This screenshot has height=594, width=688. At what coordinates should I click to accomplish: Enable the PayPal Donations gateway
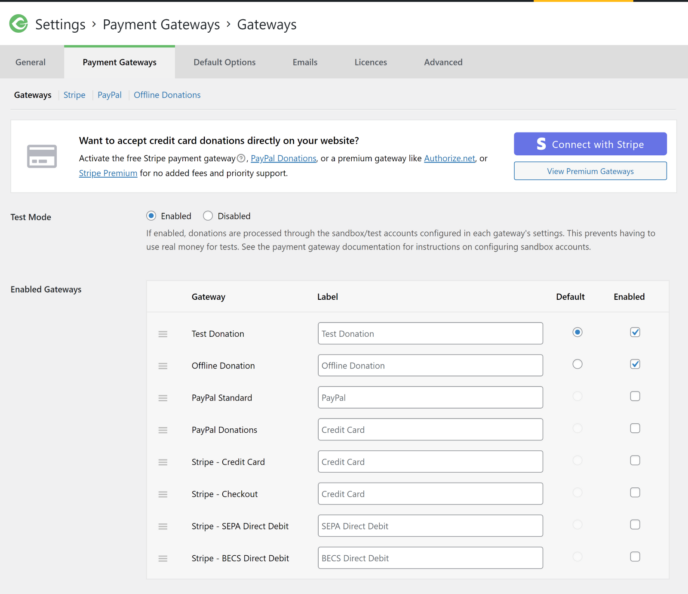(x=635, y=428)
